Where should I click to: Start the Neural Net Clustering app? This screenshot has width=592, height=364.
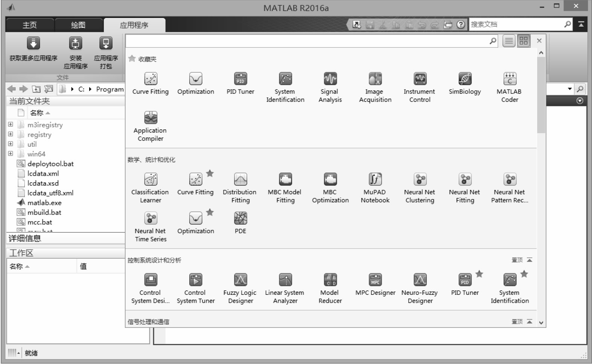pyautogui.click(x=420, y=188)
